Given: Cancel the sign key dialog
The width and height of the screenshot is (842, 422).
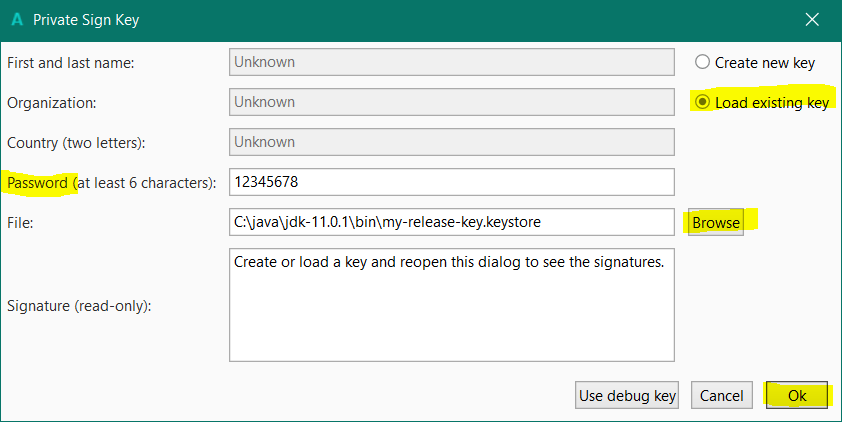Looking at the screenshot, I should [x=721, y=396].
